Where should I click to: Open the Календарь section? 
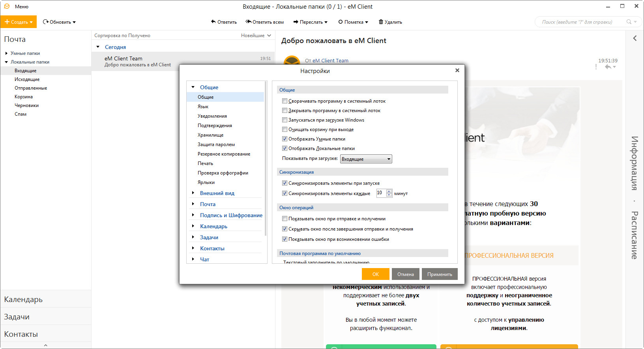click(x=46, y=299)
